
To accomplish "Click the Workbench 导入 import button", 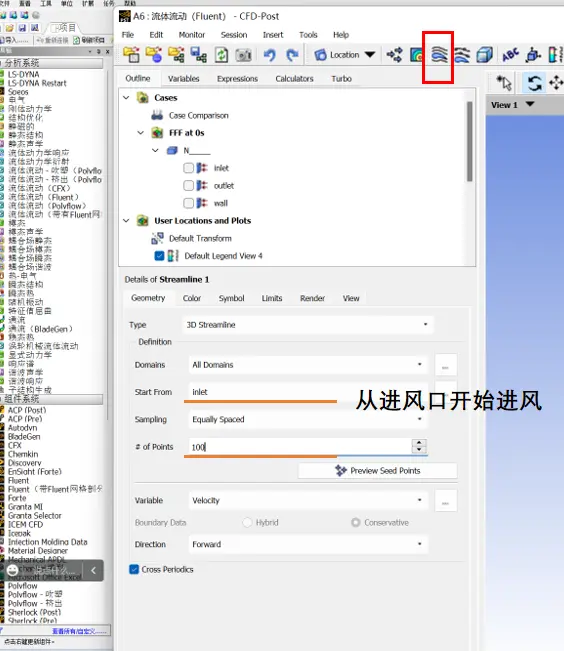I will coord(15,40).
